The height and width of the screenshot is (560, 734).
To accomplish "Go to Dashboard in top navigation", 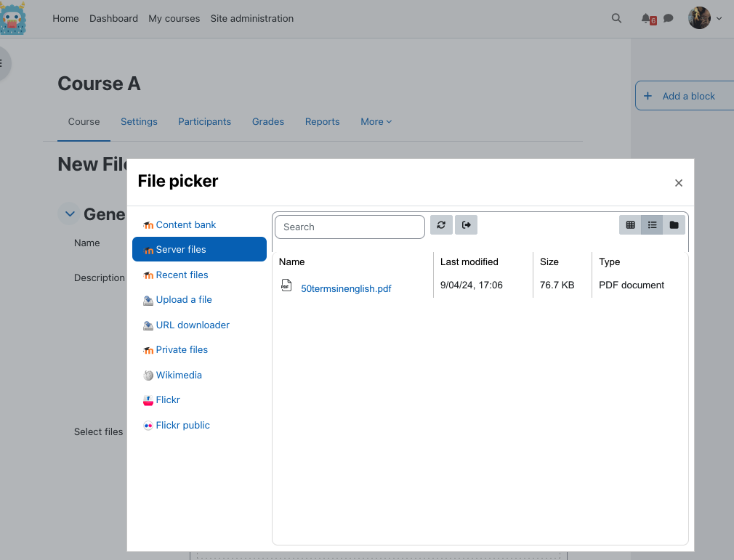I will (x=114, y=18).
